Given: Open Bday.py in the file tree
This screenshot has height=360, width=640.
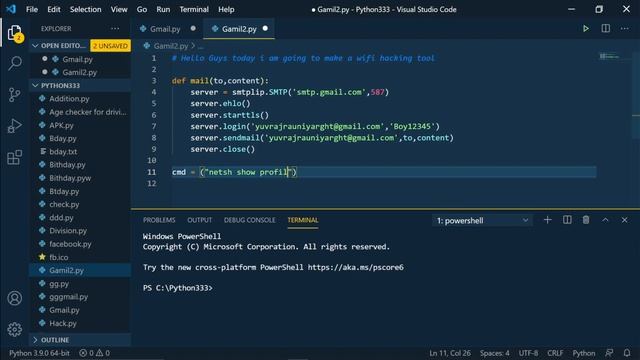Looking at the screenshot, I should pos(80,138).
